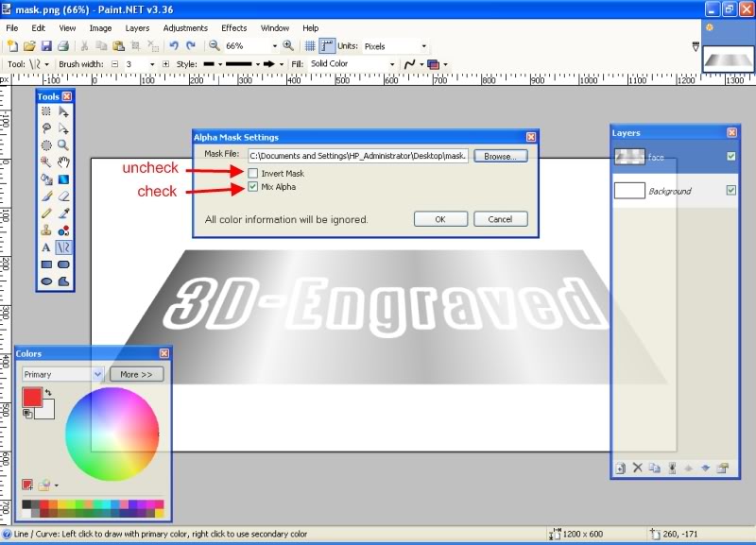
Task: Check the Invert Mask checkbox
Action: click(x=252, y=174)
